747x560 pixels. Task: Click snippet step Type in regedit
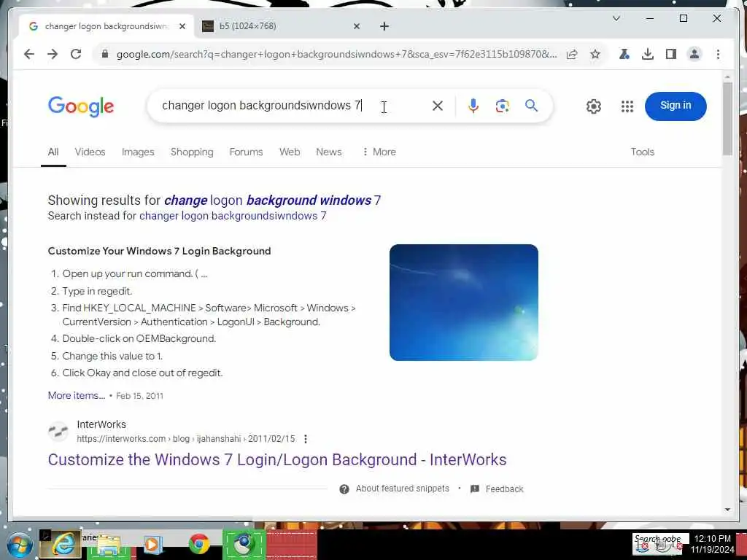(97, 292)
